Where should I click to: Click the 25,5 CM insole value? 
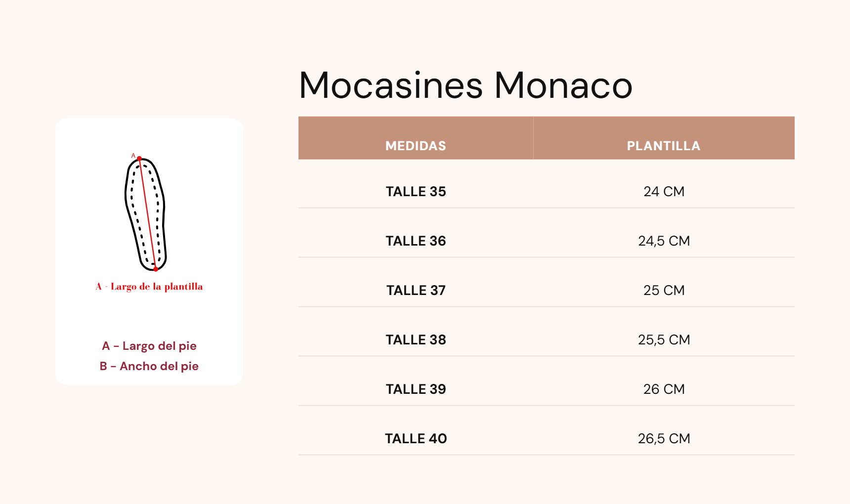pos(664,339)
